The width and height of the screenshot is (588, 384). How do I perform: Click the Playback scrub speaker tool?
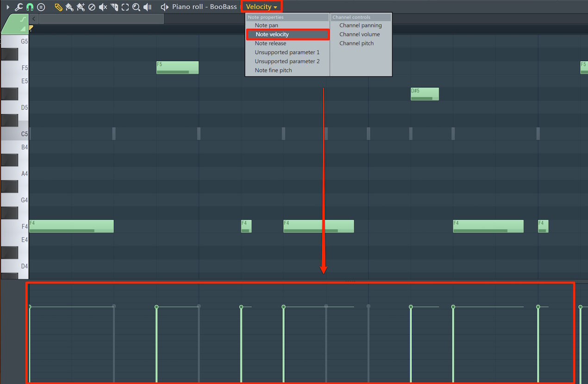pos(147,7)
